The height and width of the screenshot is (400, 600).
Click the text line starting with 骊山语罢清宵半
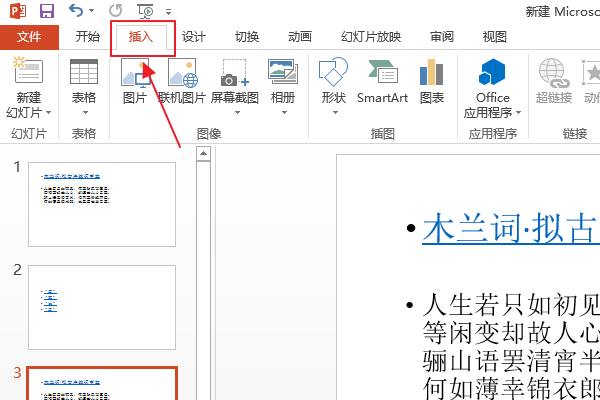(x=511, y=361)
